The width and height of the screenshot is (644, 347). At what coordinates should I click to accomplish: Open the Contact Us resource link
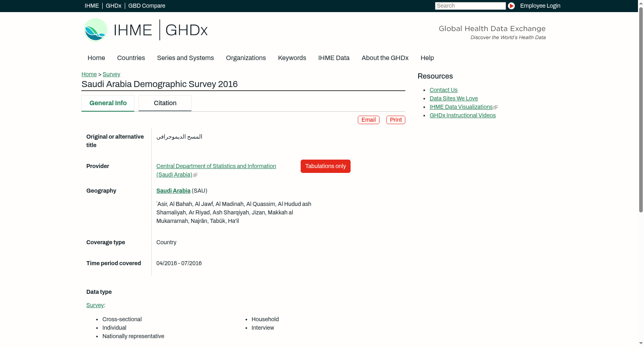pos(444,90)
